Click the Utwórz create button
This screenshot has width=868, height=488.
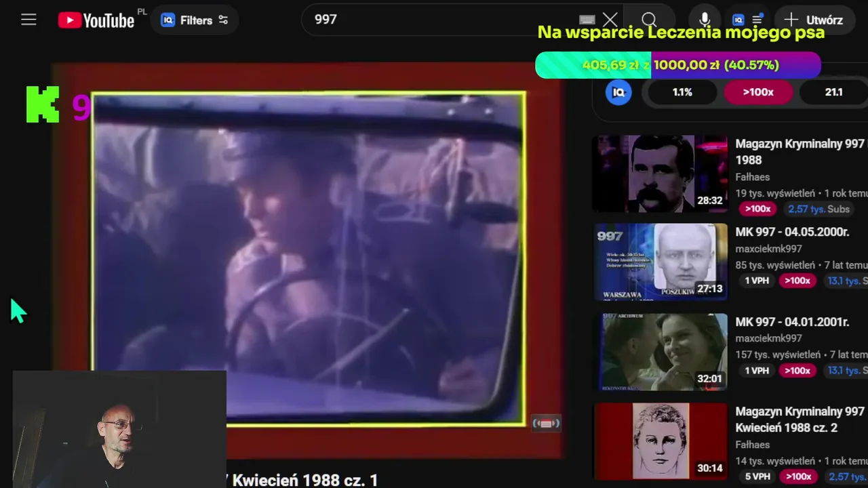813,20
